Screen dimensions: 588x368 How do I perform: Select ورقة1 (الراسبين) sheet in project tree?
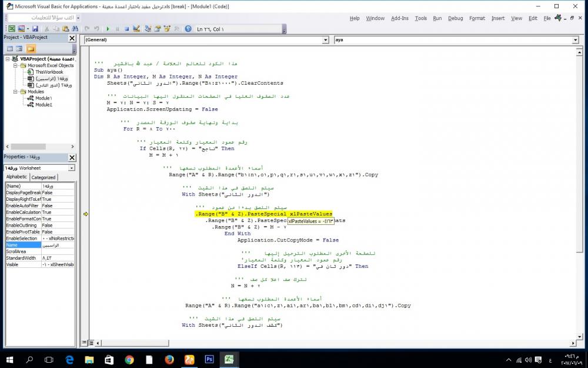52,78
